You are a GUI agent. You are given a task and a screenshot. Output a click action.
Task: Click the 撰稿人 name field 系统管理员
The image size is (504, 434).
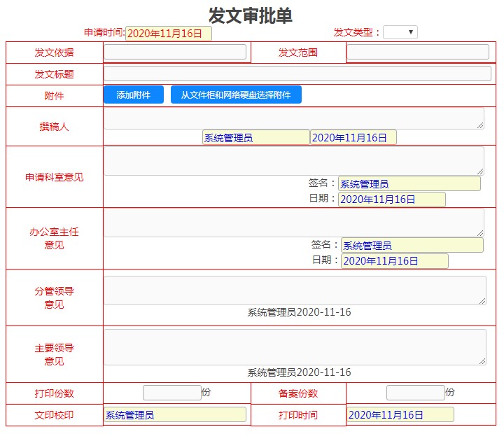[x=256, y=137]
